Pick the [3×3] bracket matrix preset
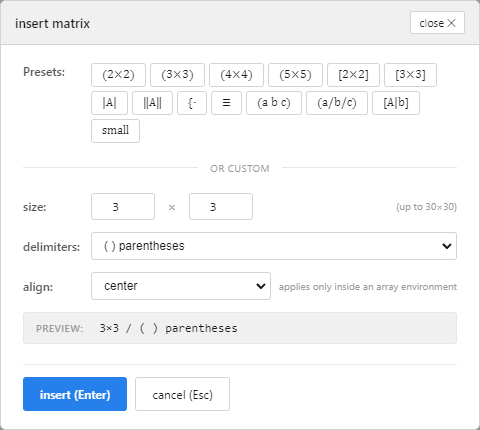 (410, 75)
